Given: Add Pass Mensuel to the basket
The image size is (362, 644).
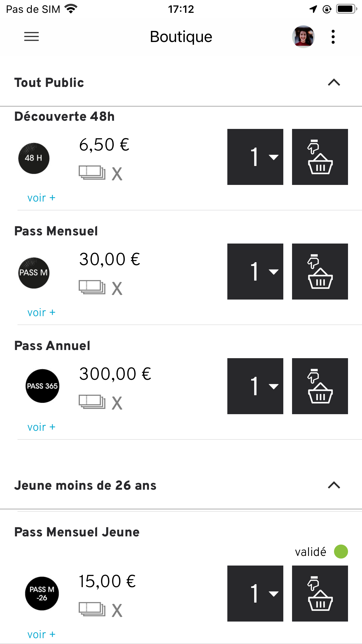Looking at the screenshot, I should [320, 272].
